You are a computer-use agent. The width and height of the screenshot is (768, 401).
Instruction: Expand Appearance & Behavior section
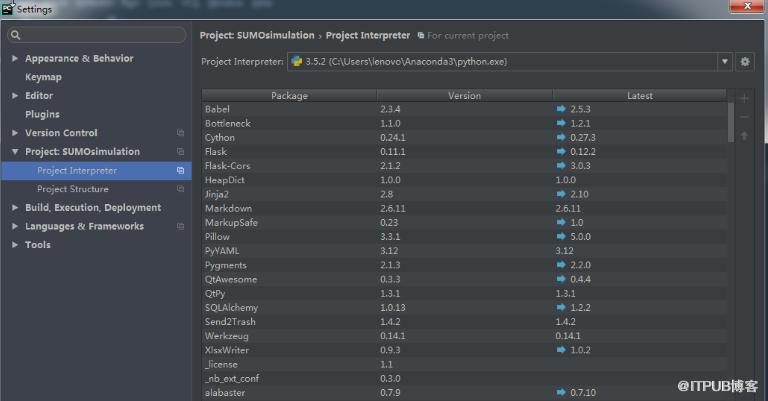(15, 58)
